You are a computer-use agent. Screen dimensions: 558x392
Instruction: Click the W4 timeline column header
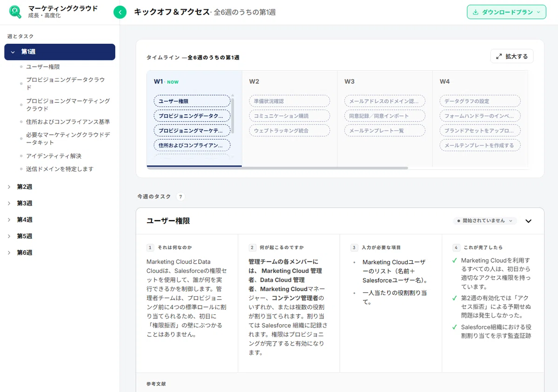pyautogui.click(x=445, y=81)
